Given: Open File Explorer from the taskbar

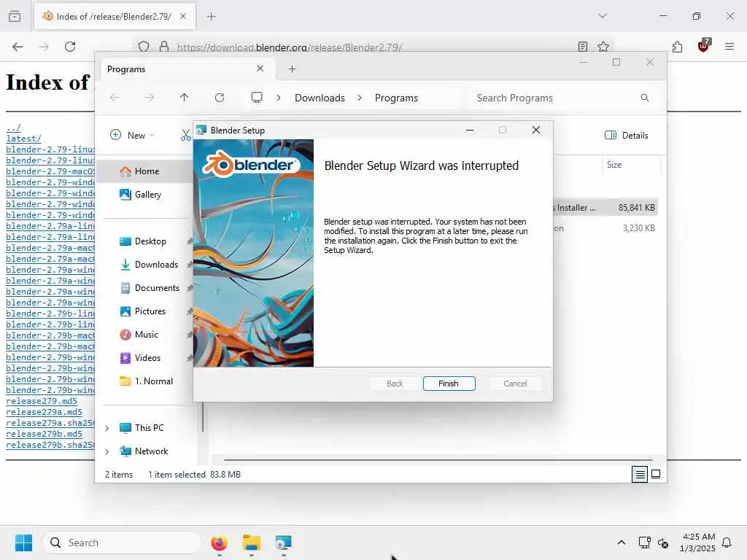Looking at the screenshot, I should tap(252, 542).
